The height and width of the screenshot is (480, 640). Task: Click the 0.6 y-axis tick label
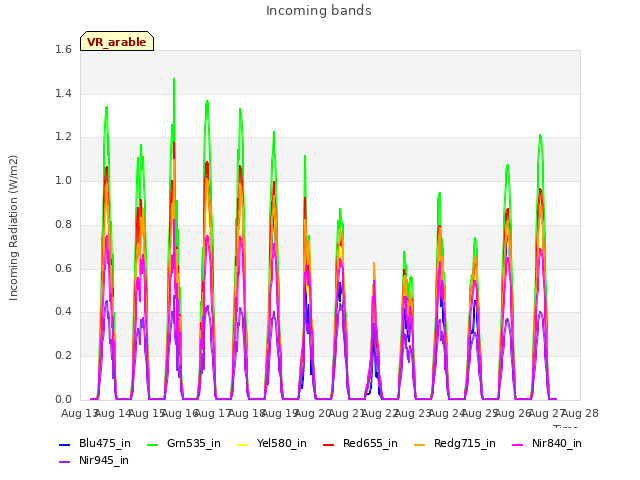(x=63, y=268)
